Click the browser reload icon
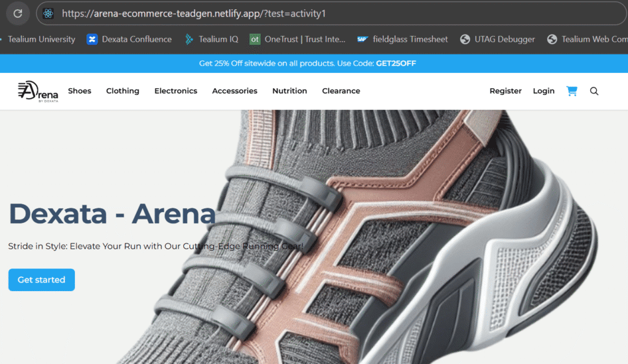The image size is (628, 364). (x=18, y=13)
